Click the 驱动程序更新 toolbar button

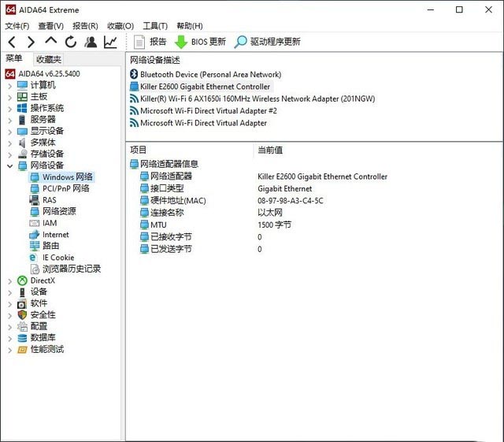[x=268, y=42]
